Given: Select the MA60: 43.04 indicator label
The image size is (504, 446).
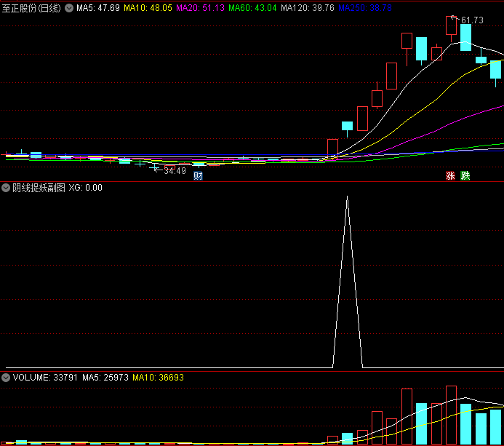Looking at the screenshot, I should (x=252, y=8).
